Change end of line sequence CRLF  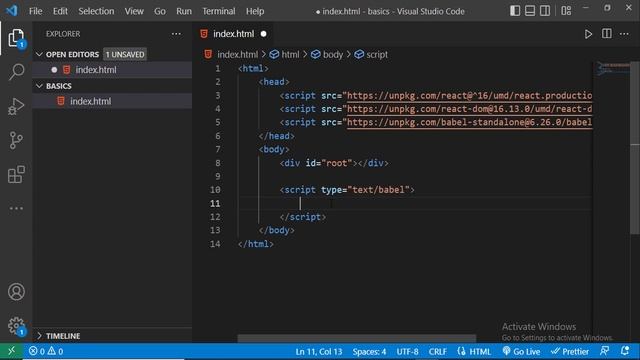(437, 351)
